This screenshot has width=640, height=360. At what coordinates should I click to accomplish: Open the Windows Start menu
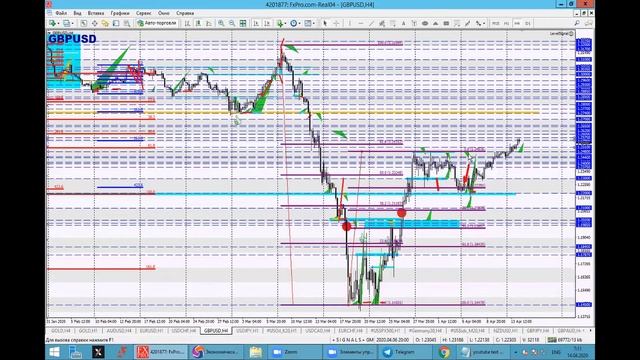pyautogui.click(x=54, y=352)
